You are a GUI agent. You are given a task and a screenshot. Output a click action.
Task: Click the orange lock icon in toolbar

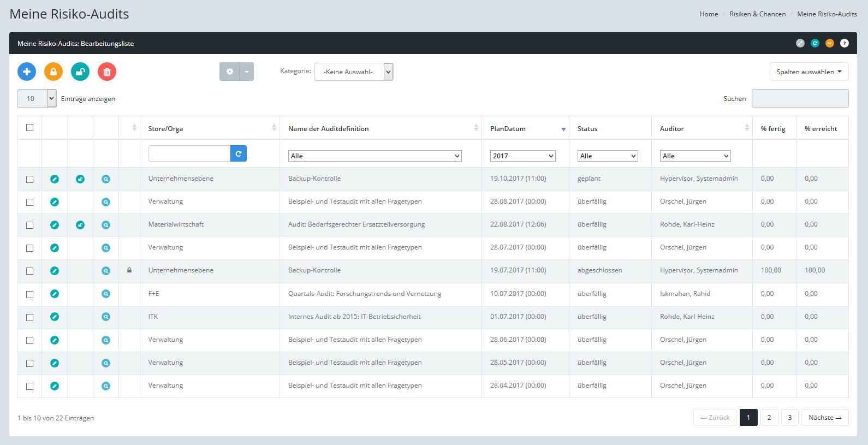[53, 72]
